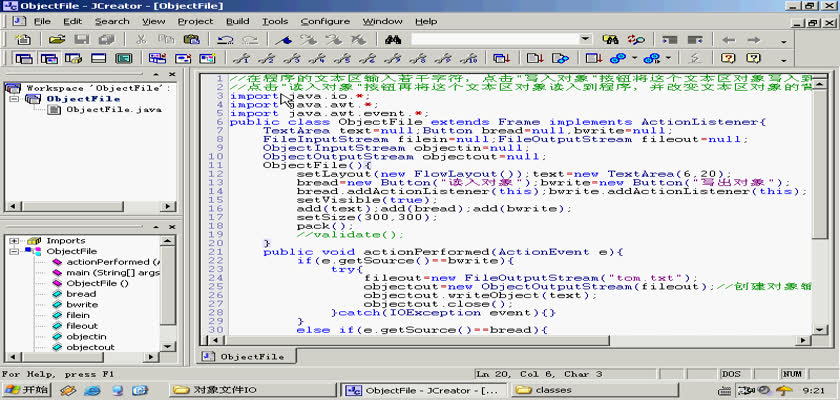Select the fileout field in class view
The height and width of the screenshot is (400, 840).
(82, 326)
